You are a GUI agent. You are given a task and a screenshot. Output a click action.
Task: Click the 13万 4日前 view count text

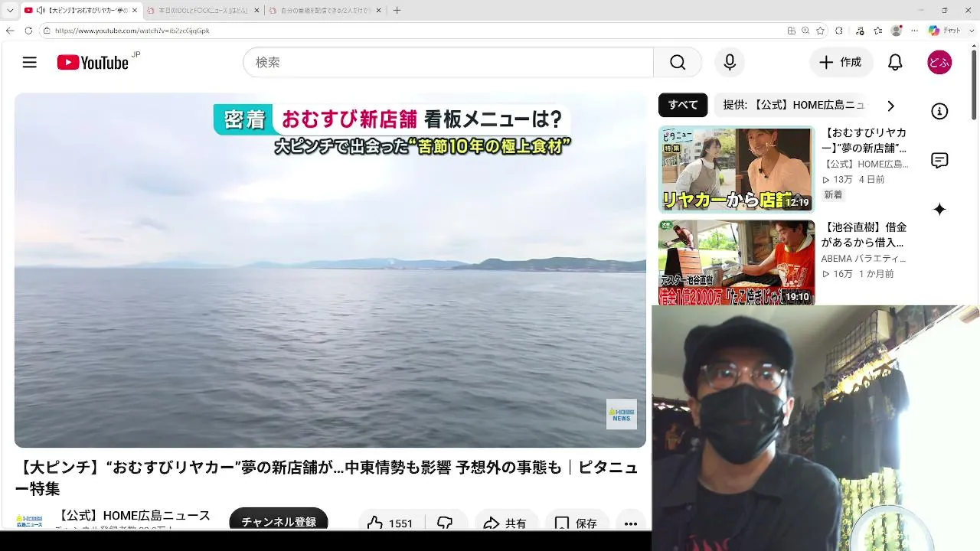point(854,179)
